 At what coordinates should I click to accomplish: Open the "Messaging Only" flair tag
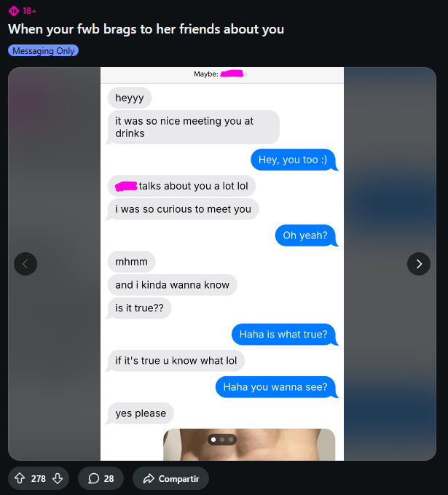[x=44, y=51]
